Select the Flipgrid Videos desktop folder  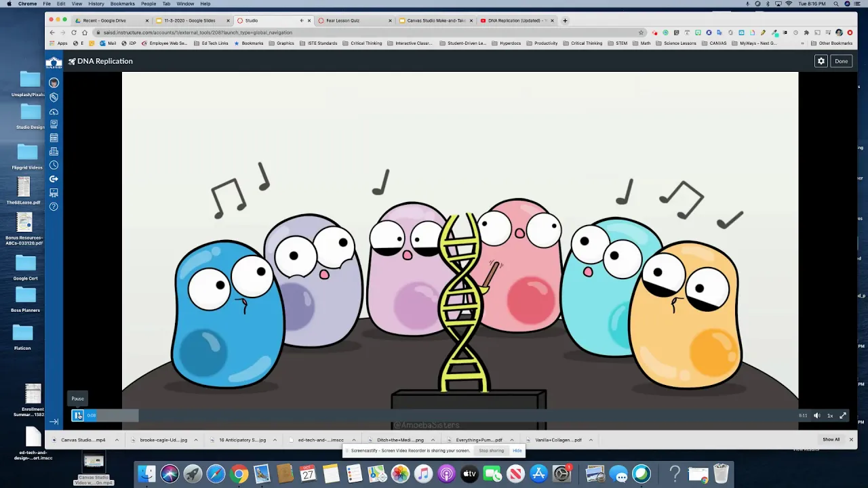(27, 157)
